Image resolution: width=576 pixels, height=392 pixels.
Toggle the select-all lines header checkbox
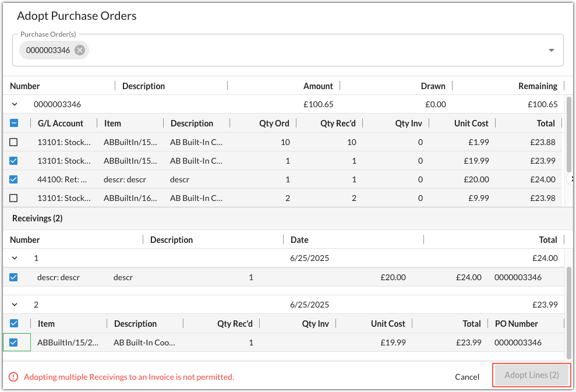coord(13,123)
